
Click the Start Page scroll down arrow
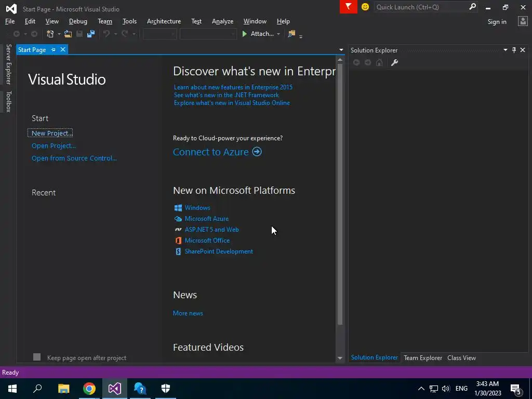click(340, 358)
